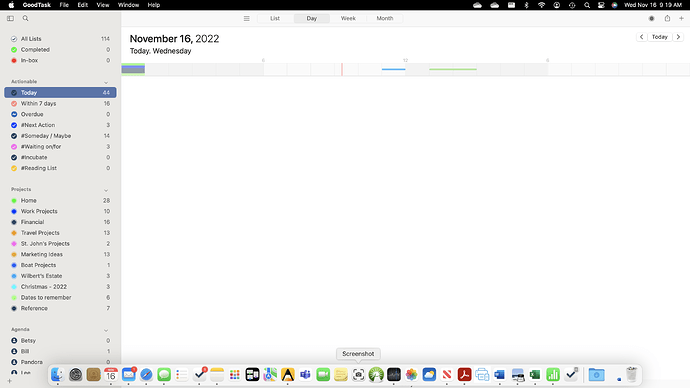Open Calendar icon showing 16 in dock
This screenshot has height=388, width=690.
[111, 375]
